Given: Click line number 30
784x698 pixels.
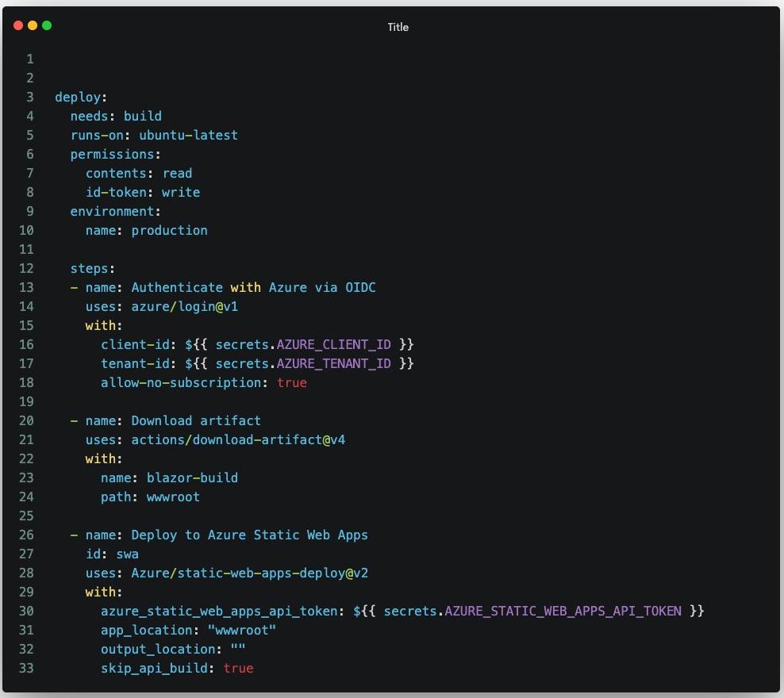Looking at the screenshot, I should tap(26, 611).
